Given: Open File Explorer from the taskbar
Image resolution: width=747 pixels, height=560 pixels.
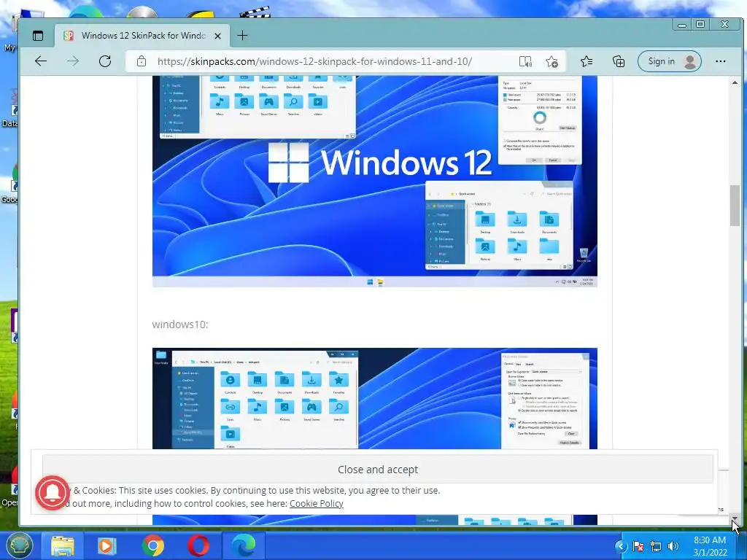Looking at the screenshot, I should (x=63, y=545).
